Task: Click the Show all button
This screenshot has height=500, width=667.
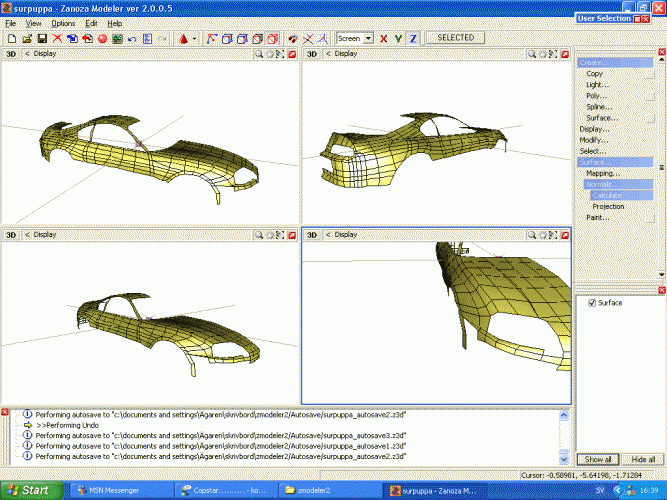Action: 598,459
